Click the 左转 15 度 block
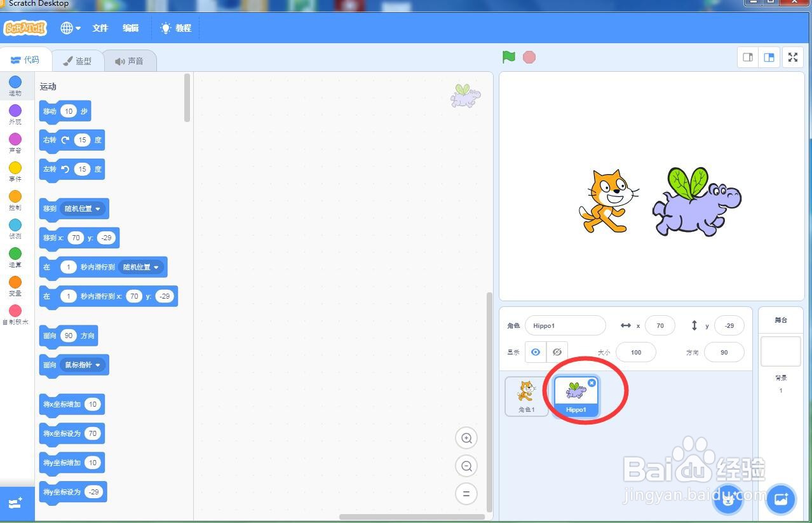Viewport: 812px width, 523px height. [72, 170]
